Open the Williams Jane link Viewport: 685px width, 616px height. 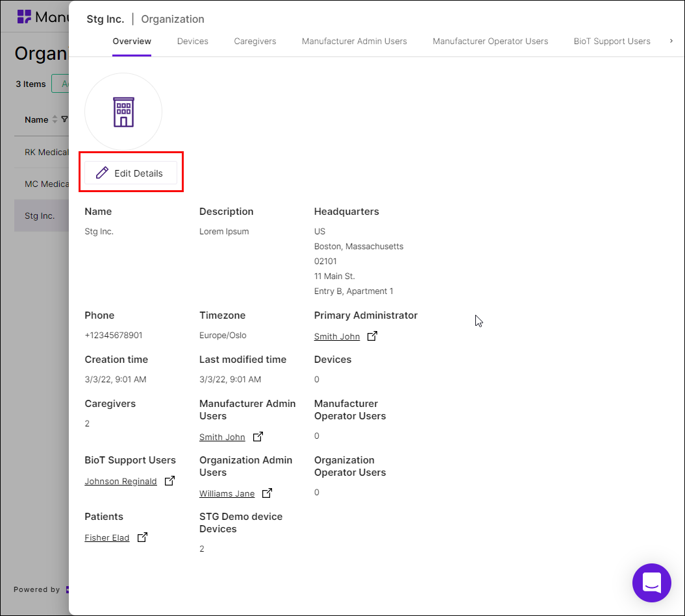tap(227, 493)
